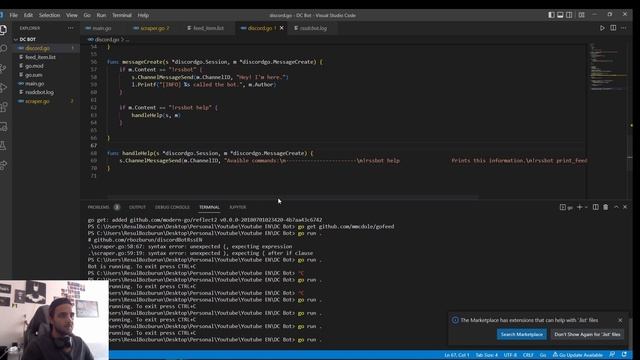Viewport: 640px width, 360px height.
Task: Open Customize Layout button in title bar
Action: tap(581, 15)
